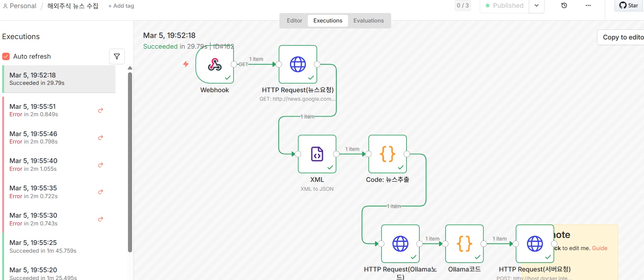Select the HTTP Request(서버요청) globe node

click(535, 244)
